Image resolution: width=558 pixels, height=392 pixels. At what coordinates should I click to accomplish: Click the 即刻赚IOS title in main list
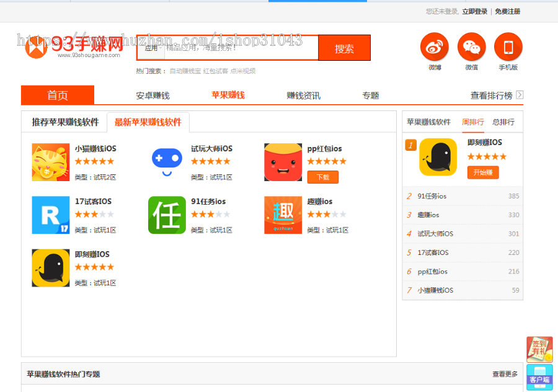pyautogui.click(x=92, y=254)
